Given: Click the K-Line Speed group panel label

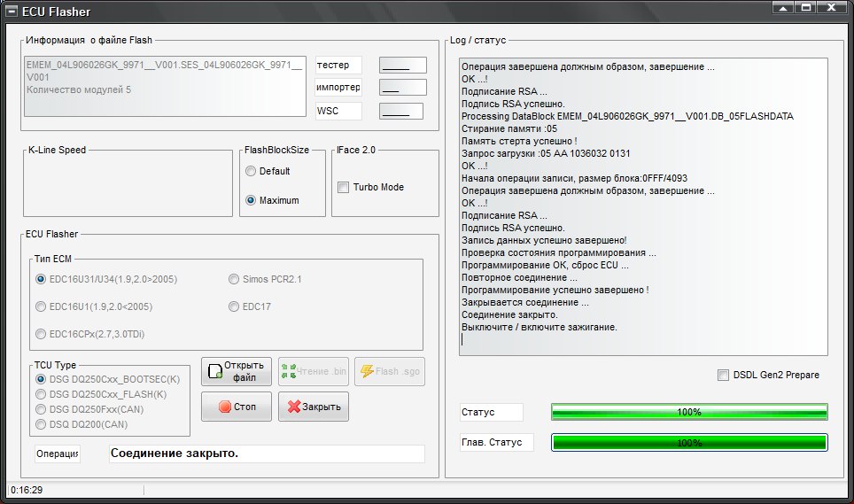Looking at the screenshot, I should tap(58, 150).
